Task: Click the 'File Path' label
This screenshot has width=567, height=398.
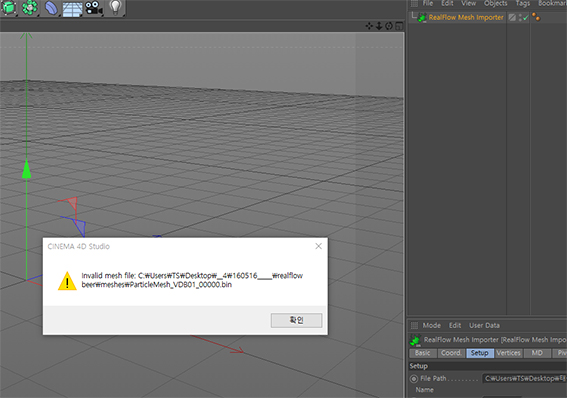Action: pos(433,378)
